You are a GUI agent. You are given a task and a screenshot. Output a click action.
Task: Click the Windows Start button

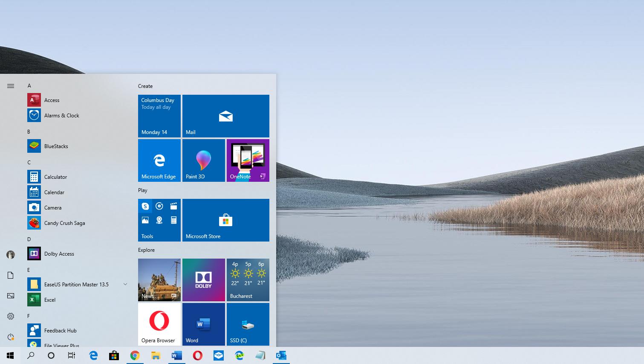(10, 355)
